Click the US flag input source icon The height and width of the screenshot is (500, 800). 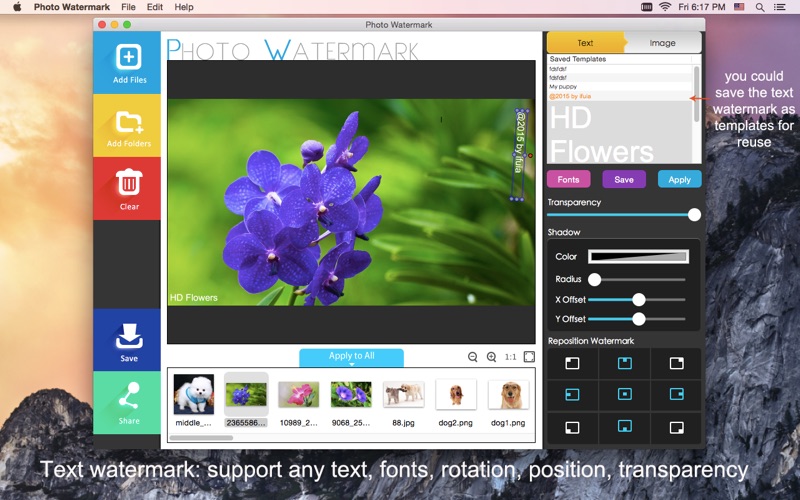coord(739,7)
